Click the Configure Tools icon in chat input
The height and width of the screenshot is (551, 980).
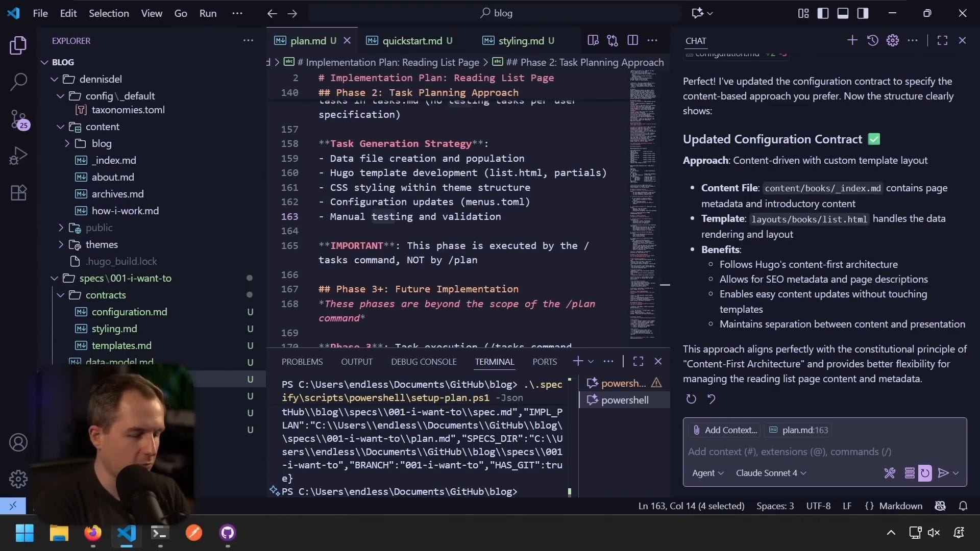(x=889, y=473)
